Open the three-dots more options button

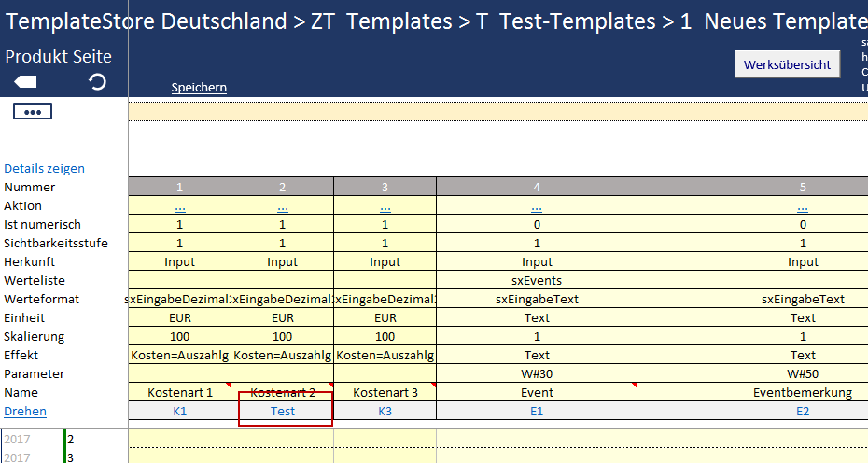(x=33, y=112)
